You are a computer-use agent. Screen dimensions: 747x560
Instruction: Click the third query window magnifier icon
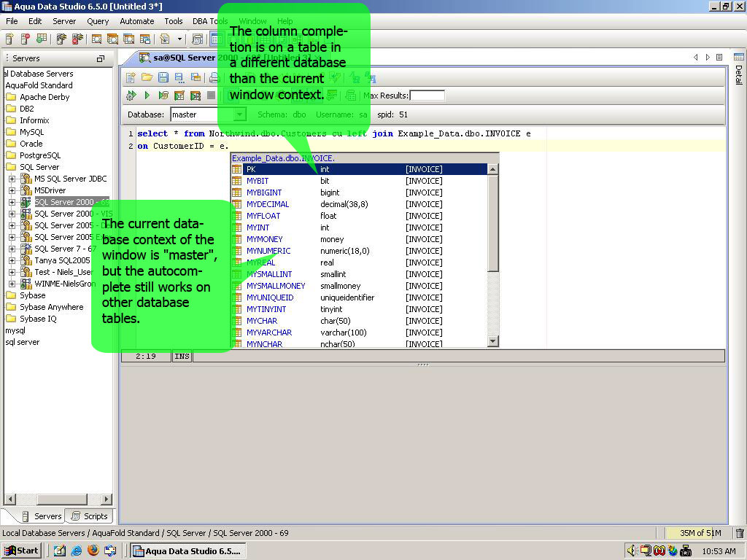tap(129, 39)
